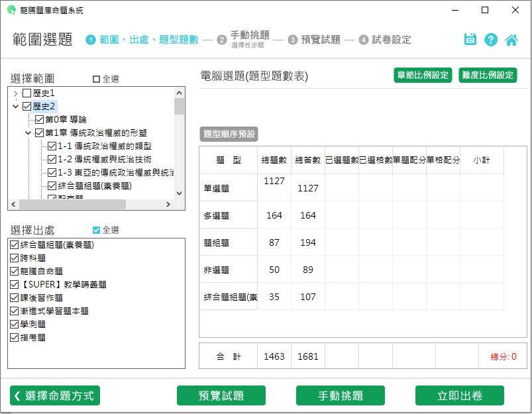Uncheck 跨科題 source checkbox

pos(15,258)
